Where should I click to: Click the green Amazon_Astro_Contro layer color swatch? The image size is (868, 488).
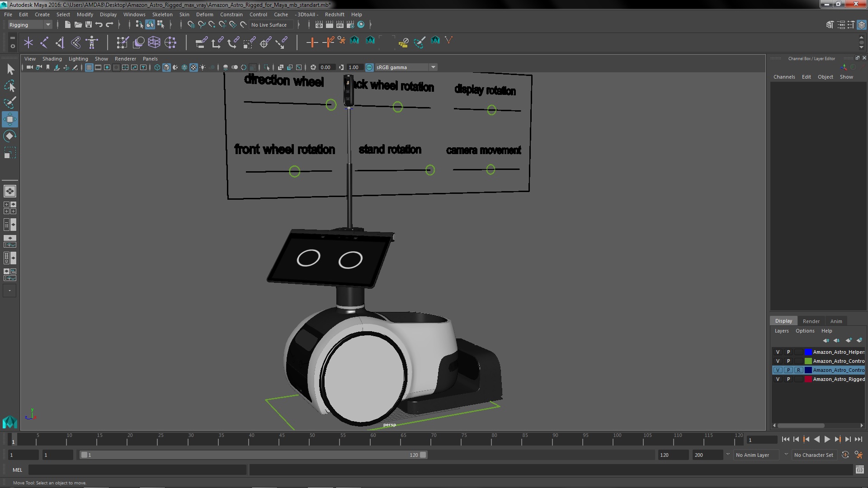[x=808, y=361]
